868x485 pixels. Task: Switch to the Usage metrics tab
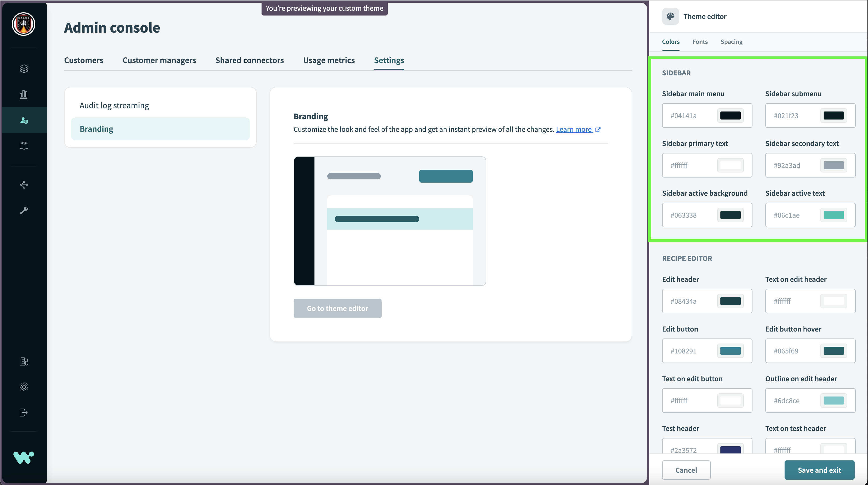(329, 60)
